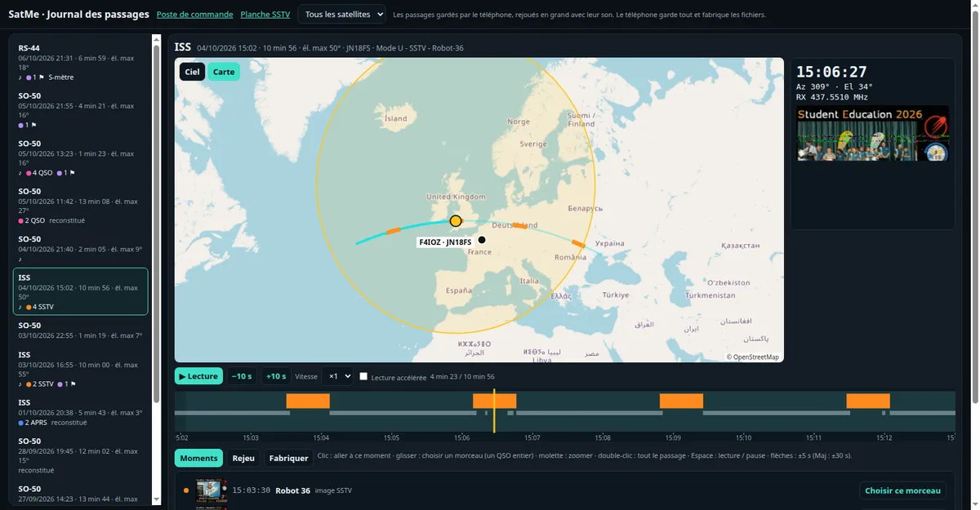
Task: Switch to the Moments tab
Action: [x=198, y=458]
